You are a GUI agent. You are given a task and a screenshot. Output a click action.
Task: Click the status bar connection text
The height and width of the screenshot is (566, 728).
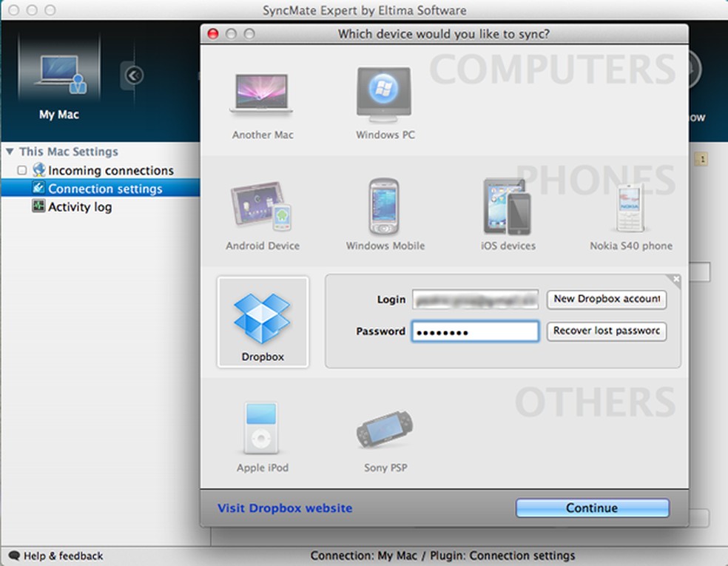(x=442, y=556)
